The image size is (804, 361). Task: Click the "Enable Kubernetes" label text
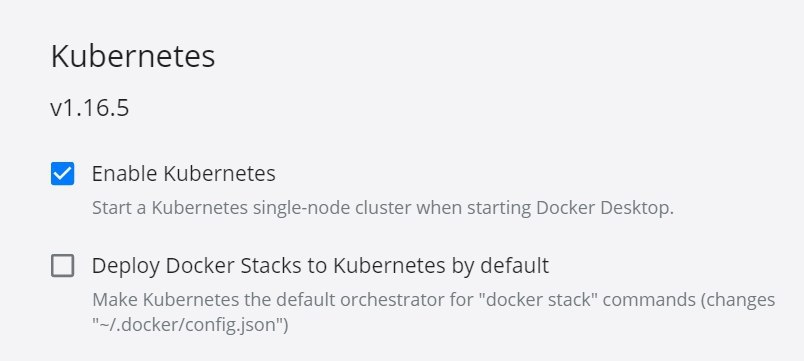[x=184, y=174]
